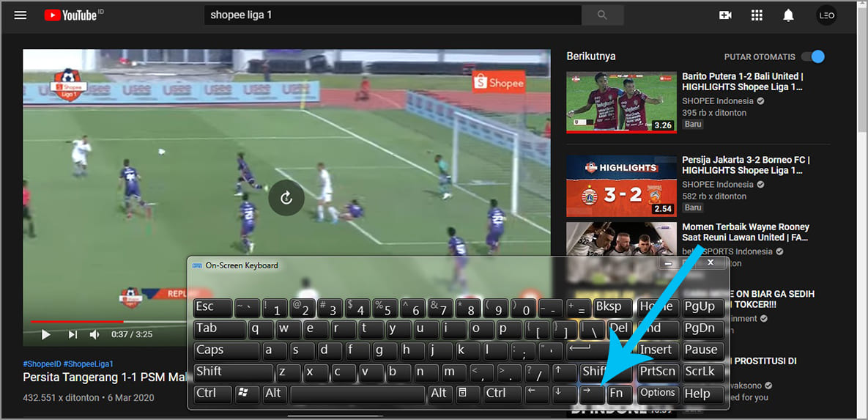Toggle the Putar Otomatis autoplay switch

click(x=812, y=57)
